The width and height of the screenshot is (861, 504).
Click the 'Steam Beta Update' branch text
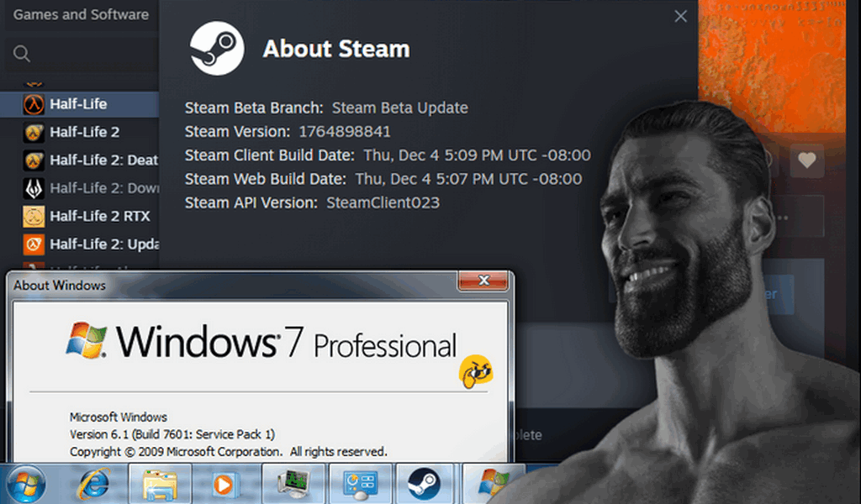399,108
